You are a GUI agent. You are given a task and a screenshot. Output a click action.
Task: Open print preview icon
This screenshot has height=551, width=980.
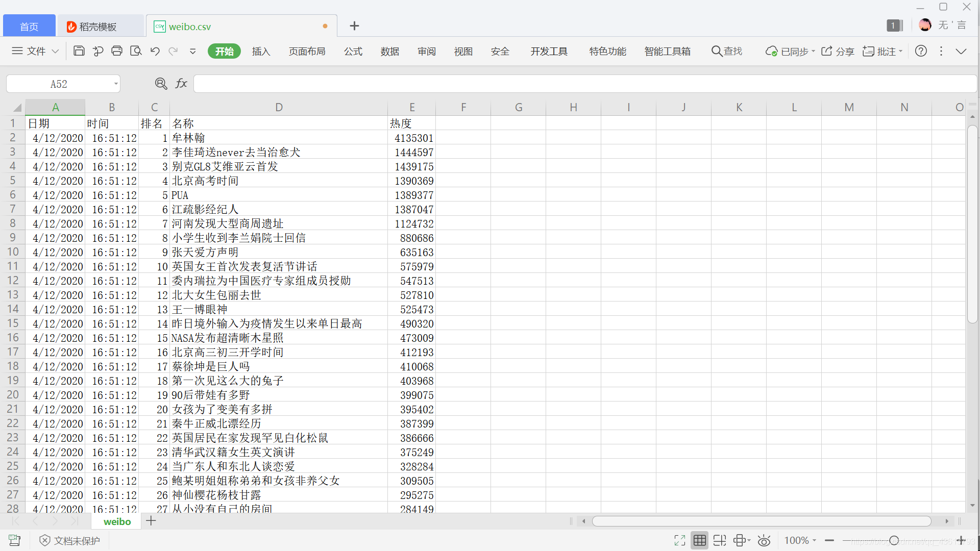136,51
